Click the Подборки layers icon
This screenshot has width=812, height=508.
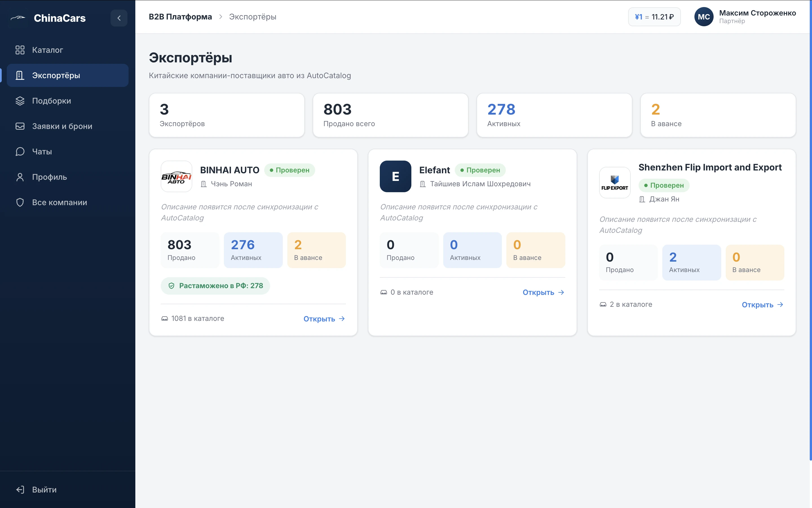(20, 101)
